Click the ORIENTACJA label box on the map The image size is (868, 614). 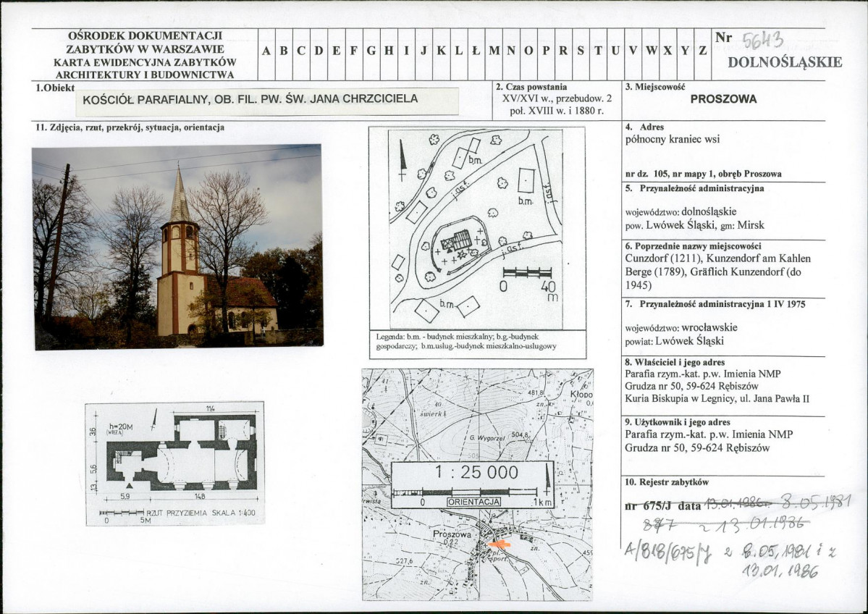click(474, 502)
